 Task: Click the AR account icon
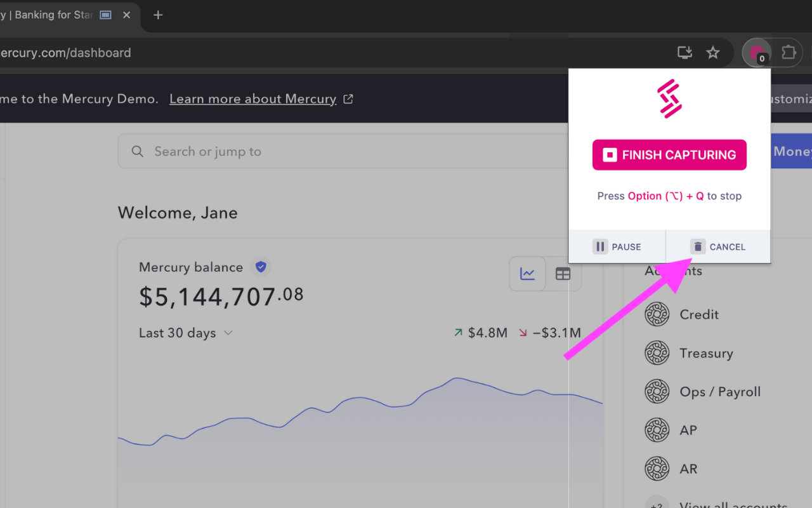pyautogui.click(x=657, y=469)
